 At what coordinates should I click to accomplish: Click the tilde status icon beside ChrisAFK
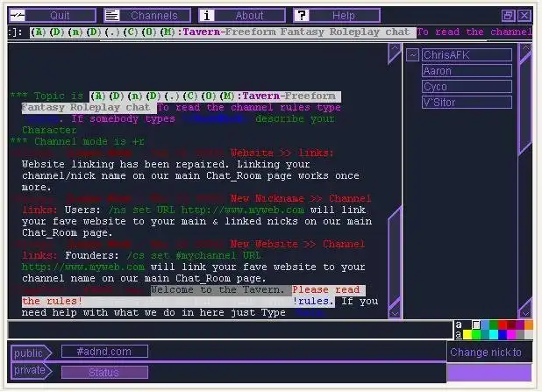point(412,54)
